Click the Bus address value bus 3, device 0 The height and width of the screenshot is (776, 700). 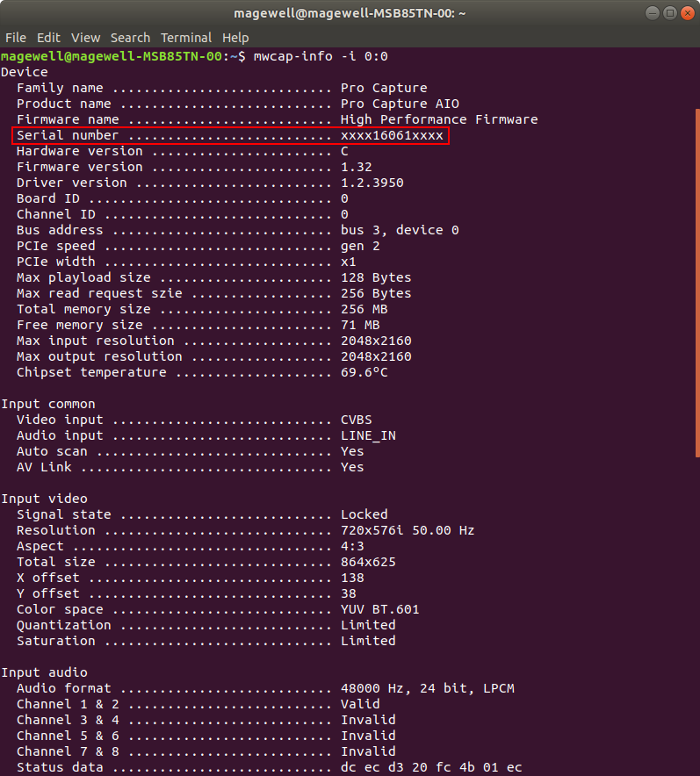tap(400, 231)
